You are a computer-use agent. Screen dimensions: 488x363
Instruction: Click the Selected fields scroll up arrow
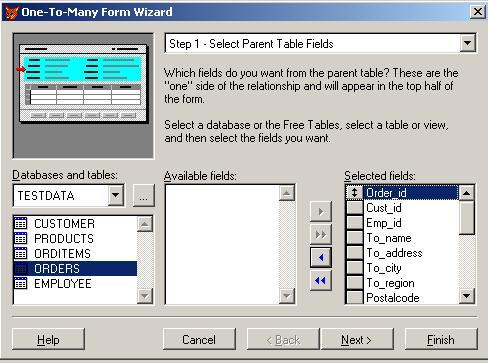(x=466, y=193)
